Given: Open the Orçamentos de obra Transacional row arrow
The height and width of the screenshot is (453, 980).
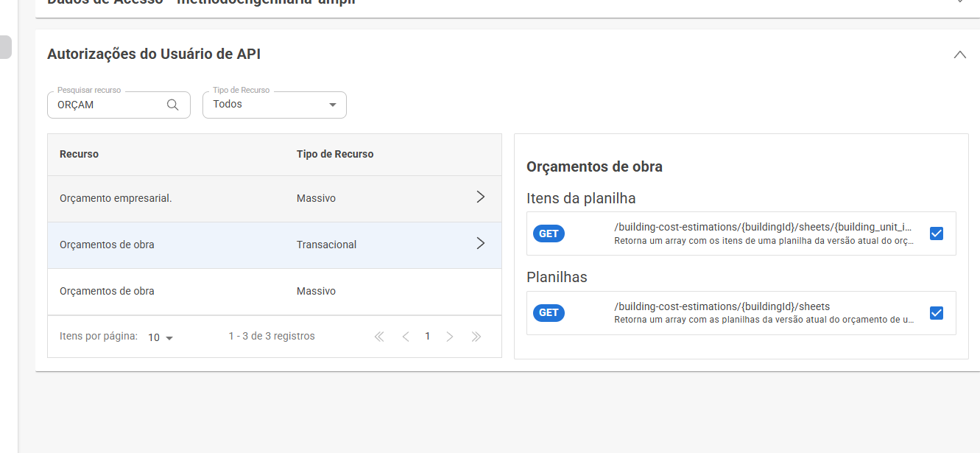Looking at the screenshot, I should point(481,243).
